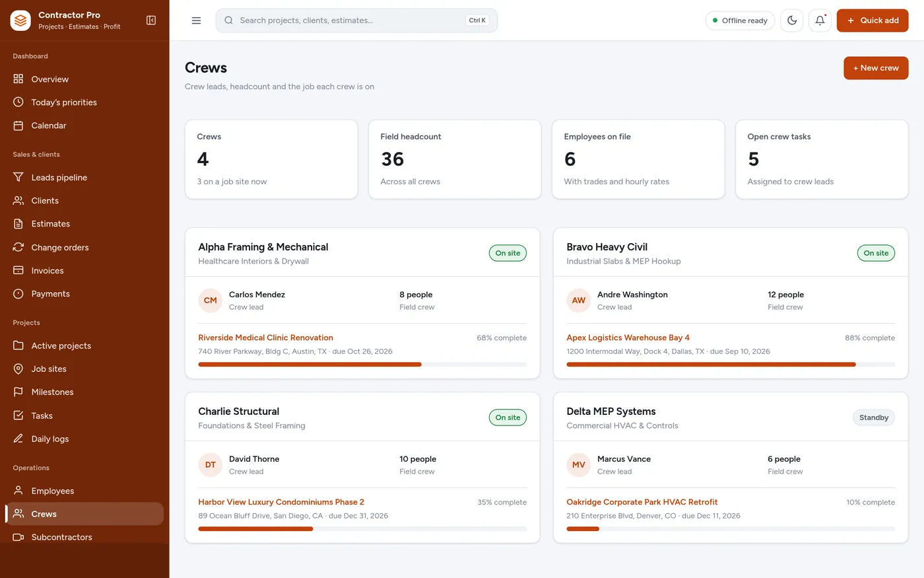This screenshot has height=578, width=924.
Task: Click Standby badge for Delta MEP Systems
Action: 874,417
